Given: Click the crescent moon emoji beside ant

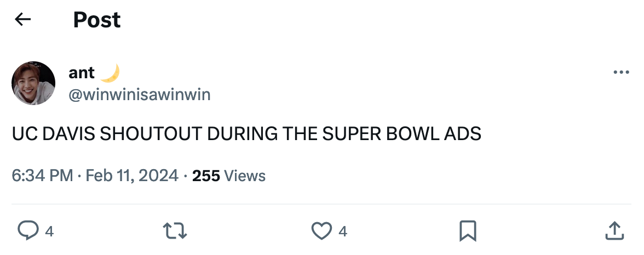Looking at the screenshot, I should (x=110, y=72).
